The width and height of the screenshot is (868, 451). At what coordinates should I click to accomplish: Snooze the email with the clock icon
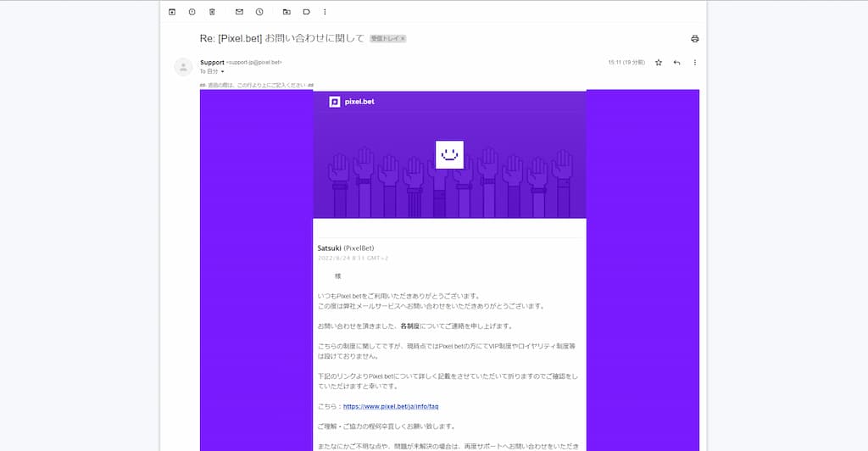point(259,12)
